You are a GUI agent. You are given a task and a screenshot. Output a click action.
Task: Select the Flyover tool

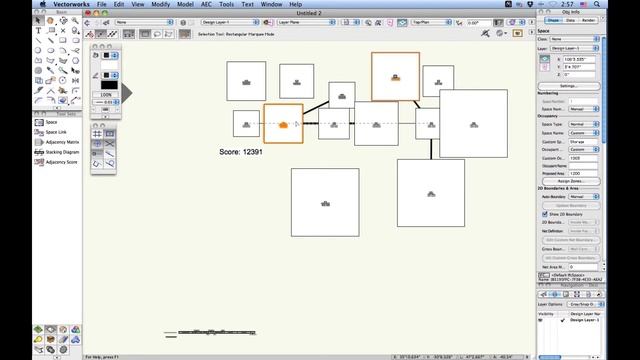click(x=63, y=20)
